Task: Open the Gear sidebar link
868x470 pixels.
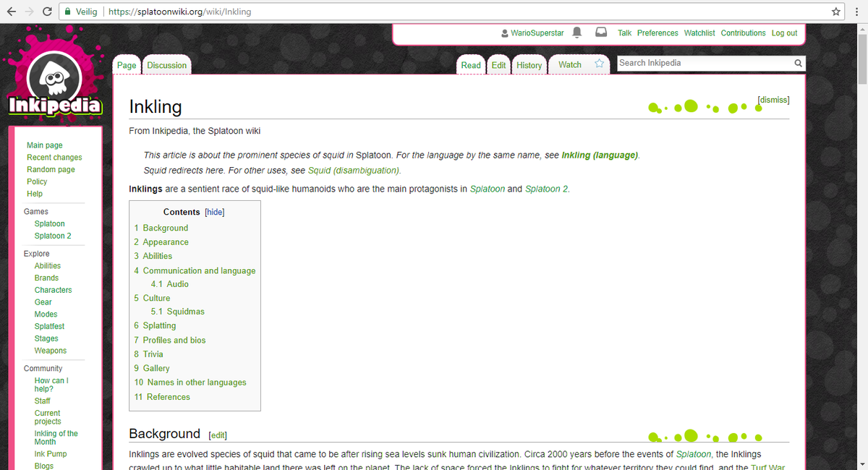Action: tap(43, 302)
